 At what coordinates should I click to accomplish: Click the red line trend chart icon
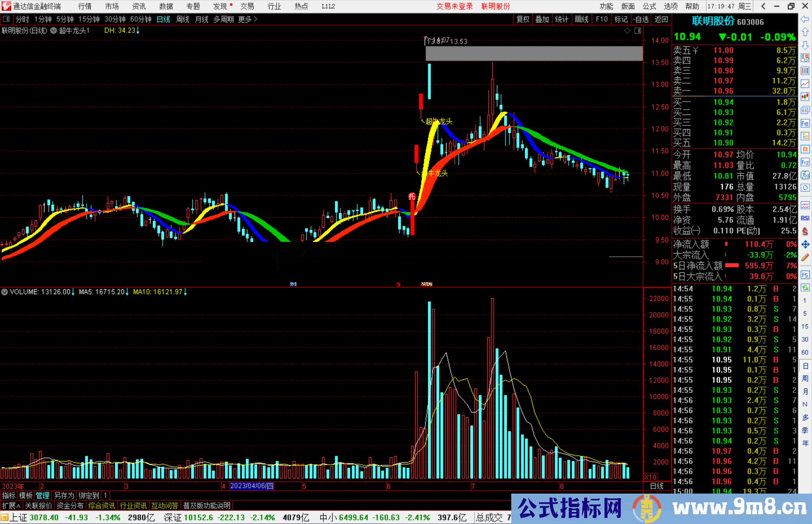click(x=805, y=84)
